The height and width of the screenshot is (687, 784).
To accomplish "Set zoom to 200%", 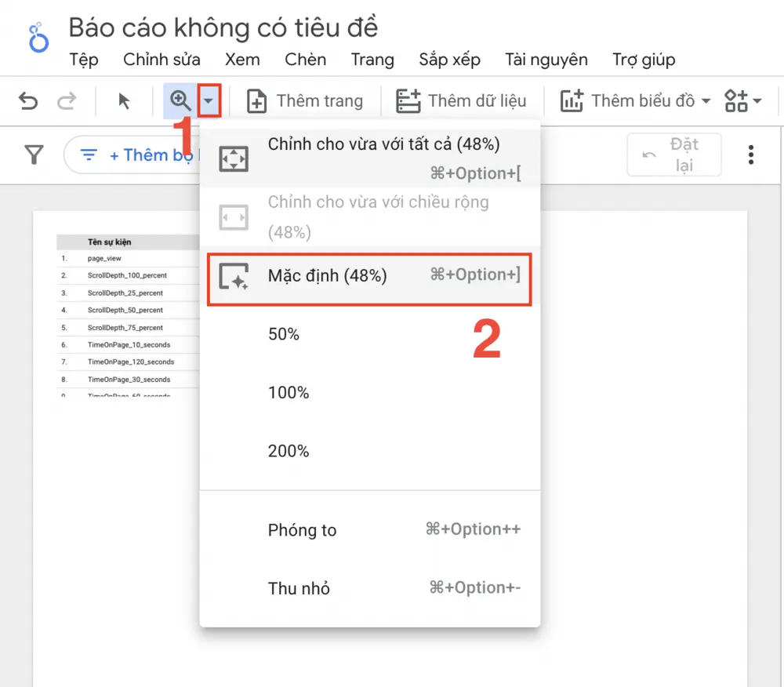I will pyautogui.click(x=369, y=451).
